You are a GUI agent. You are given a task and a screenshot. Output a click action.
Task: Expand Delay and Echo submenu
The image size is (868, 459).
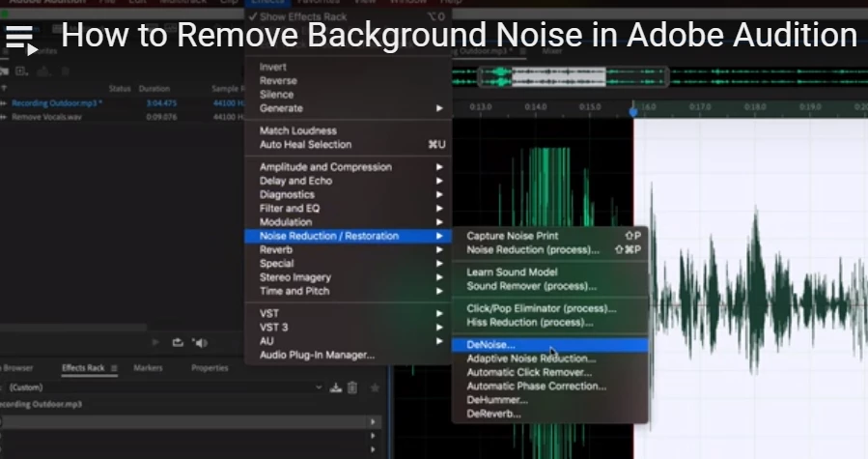[x=348, y=181]
